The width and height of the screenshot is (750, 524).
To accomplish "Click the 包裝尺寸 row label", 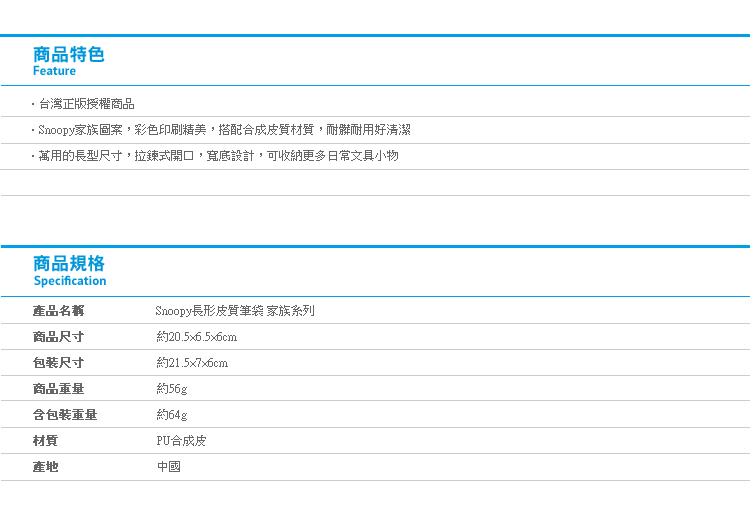I will pos(58,362).
